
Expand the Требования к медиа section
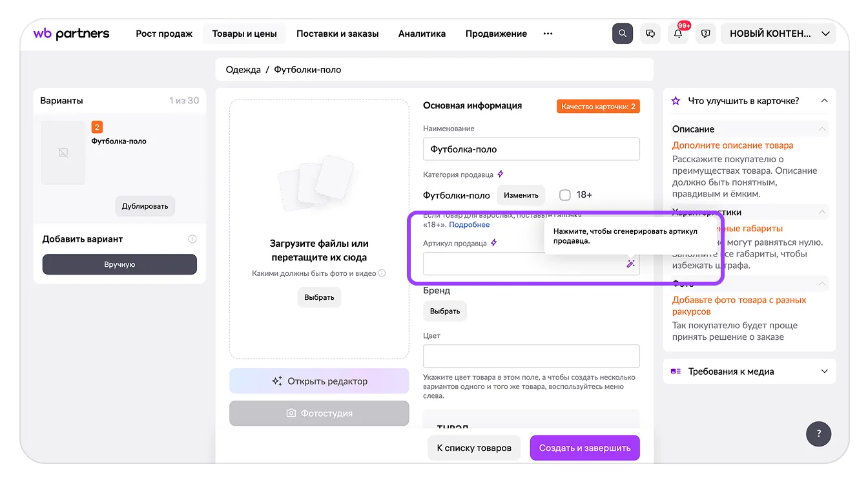824,372
